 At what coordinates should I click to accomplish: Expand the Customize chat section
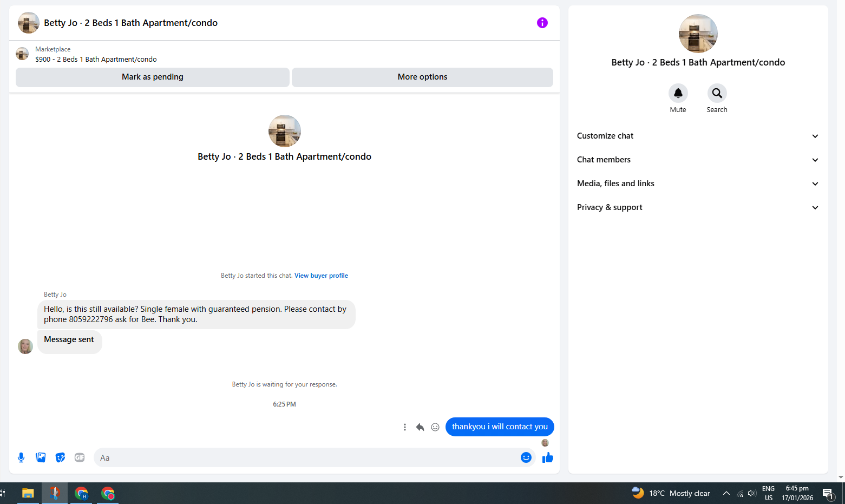point(698,136)
